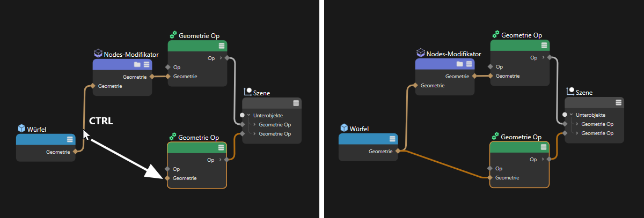Click the Unterobjekte white port in right image
The height and width of the screenshot is (218, 644).
565,115
